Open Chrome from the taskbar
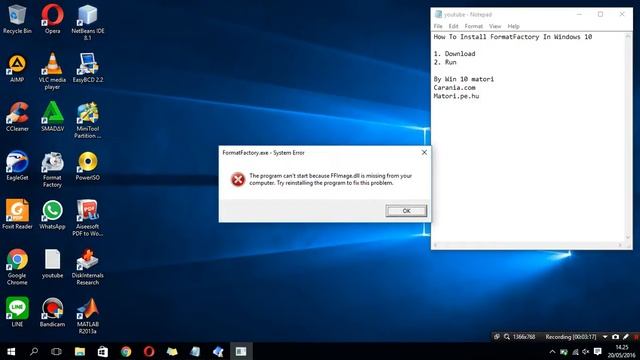 126,351
